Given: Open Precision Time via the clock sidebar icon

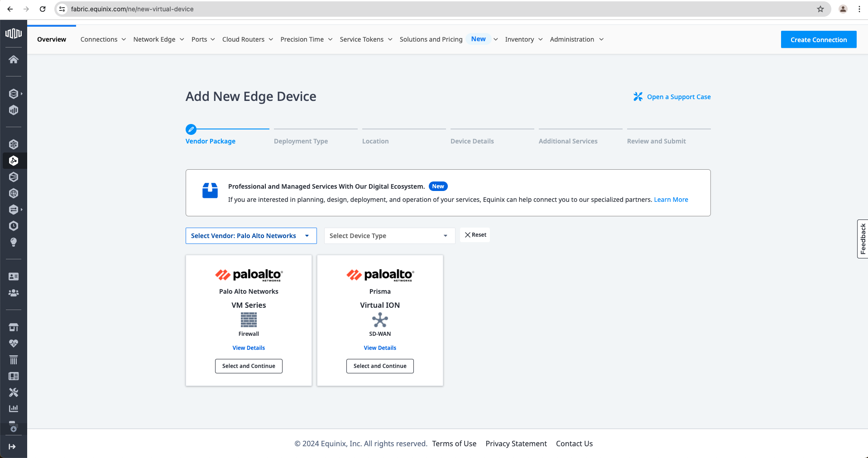Looking at the screenshot, I should pos(14,226).
